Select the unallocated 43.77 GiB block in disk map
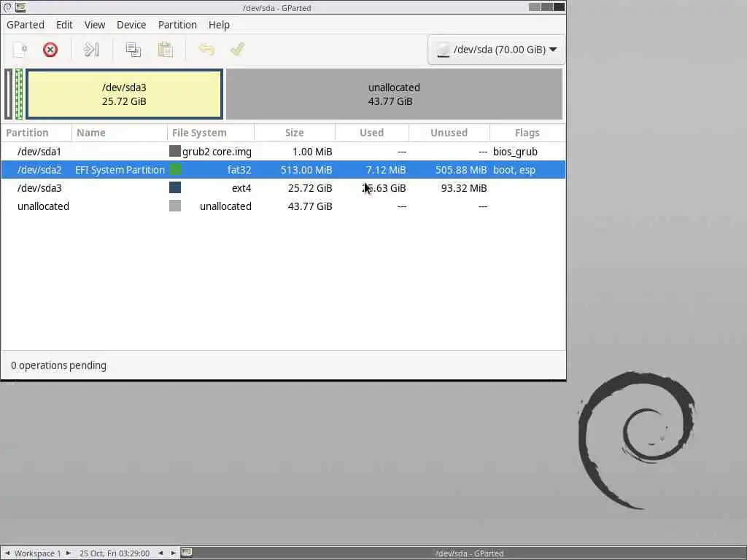Screen dimensions: 747x560 [394, 94]
